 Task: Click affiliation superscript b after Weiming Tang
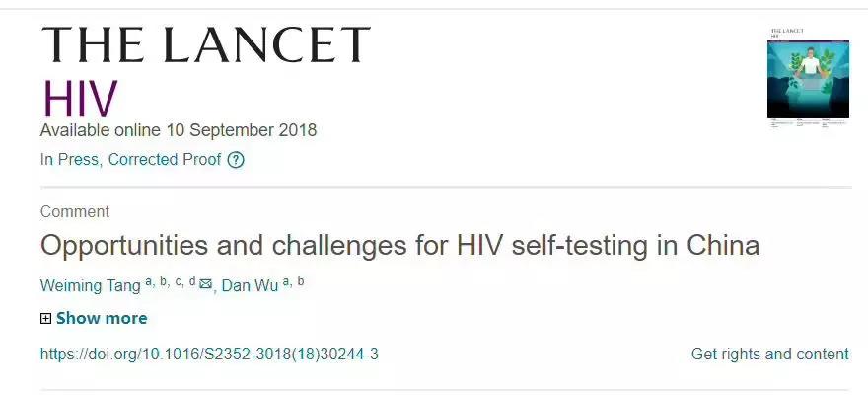click(x=164, y=281)
